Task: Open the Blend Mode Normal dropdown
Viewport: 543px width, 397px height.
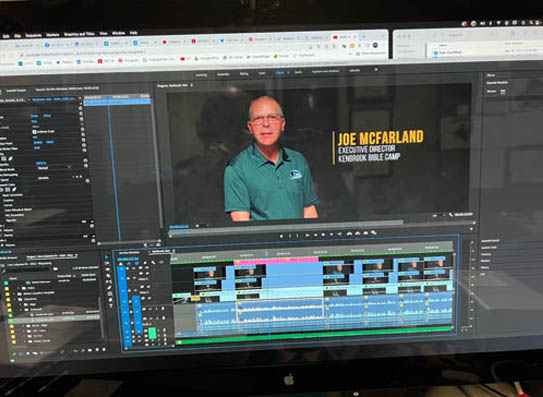Action: 54,168
